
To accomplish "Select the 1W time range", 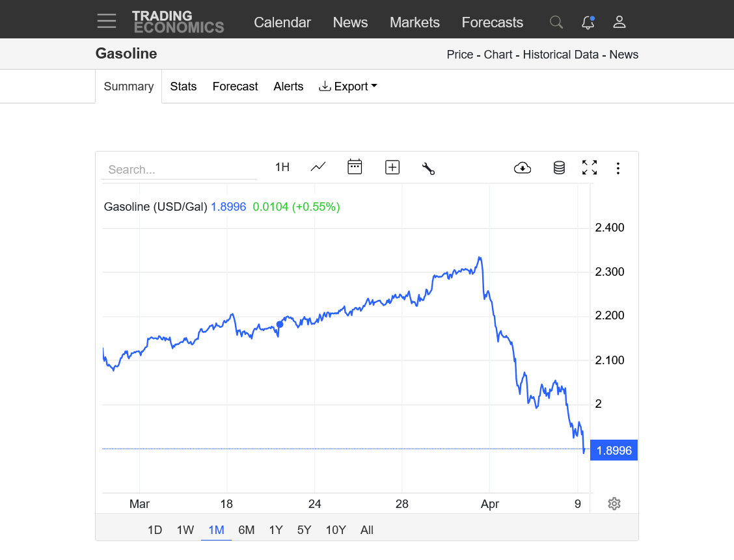I will (185, 530).
